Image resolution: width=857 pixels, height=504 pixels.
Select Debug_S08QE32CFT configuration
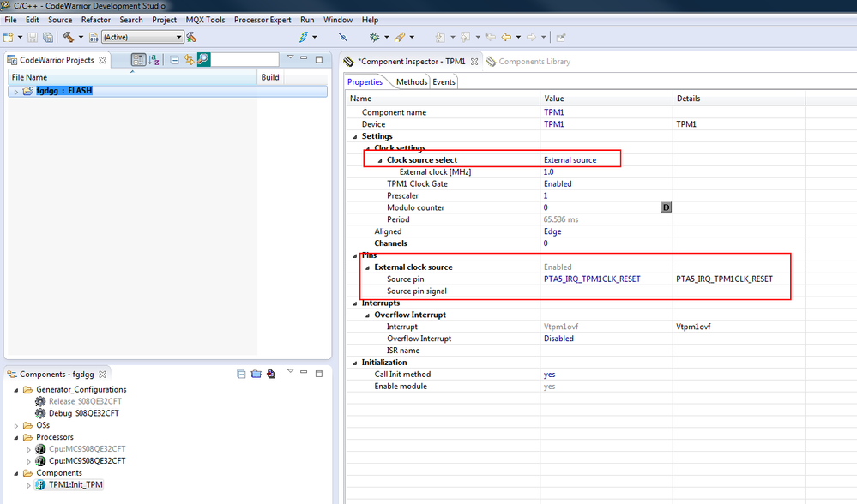83,413
